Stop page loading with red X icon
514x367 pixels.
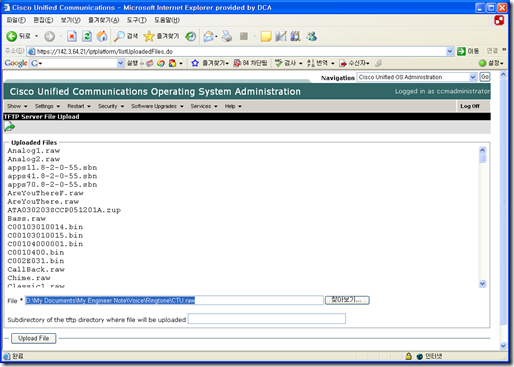[72, 36]
